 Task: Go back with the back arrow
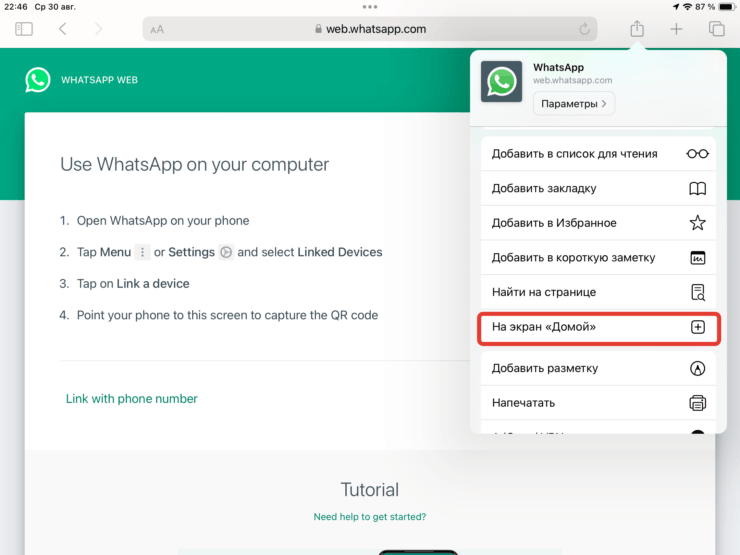[x=62, y=29]
